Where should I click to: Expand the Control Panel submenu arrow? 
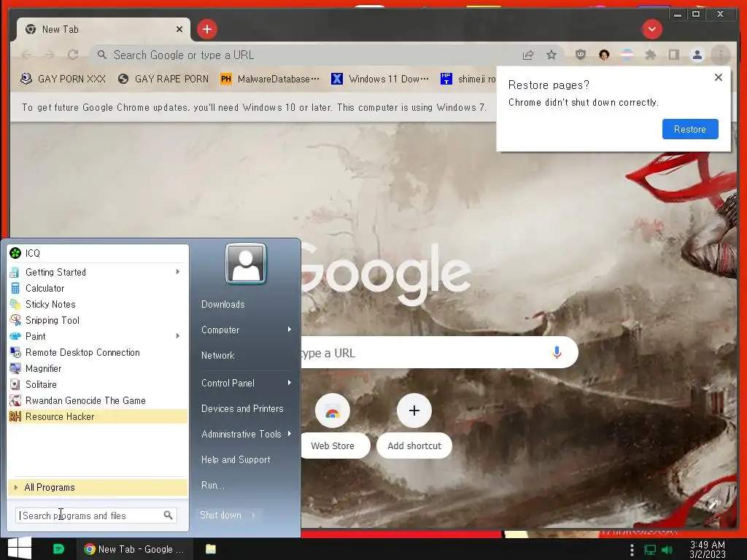289,383
